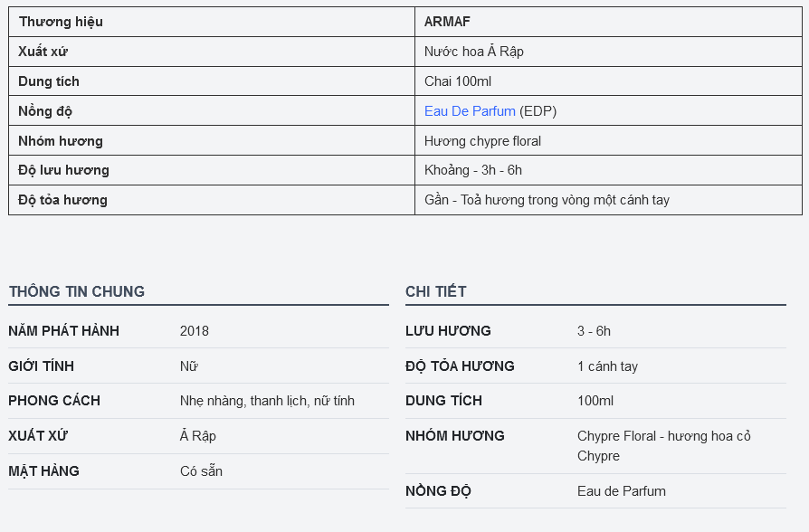Screen dimensions: 809x532
Task: Click the ARMAF brand cell
Action: [608, 22]
